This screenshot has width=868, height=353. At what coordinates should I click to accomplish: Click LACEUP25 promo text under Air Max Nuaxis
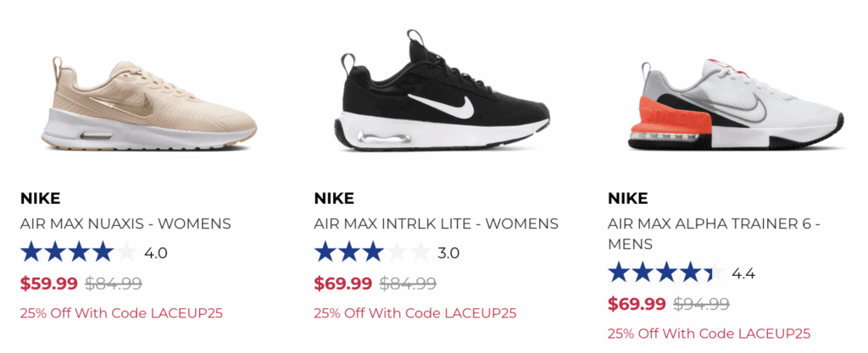coord(121,312)
